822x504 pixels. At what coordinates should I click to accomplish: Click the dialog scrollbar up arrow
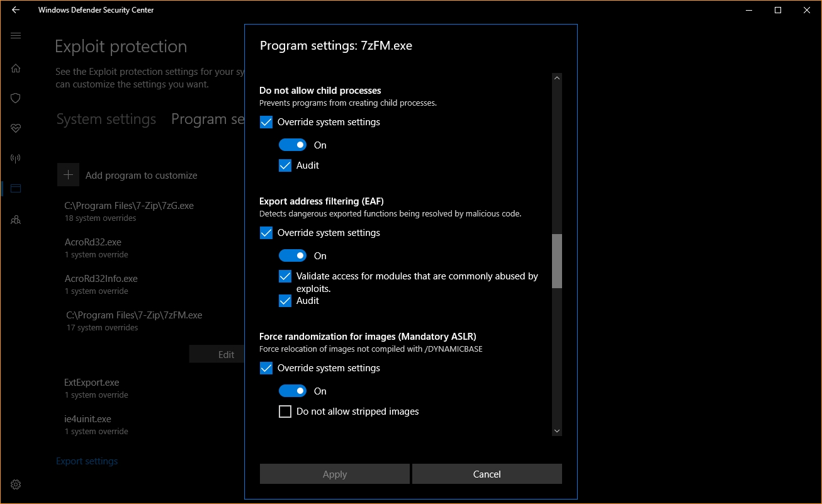click(557, 78)
